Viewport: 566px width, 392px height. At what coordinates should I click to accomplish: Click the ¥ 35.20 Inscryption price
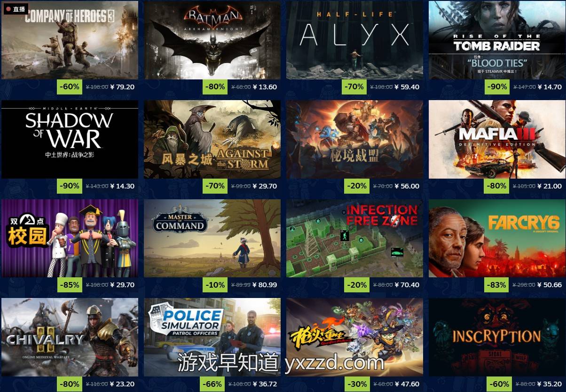pos(549,384)
